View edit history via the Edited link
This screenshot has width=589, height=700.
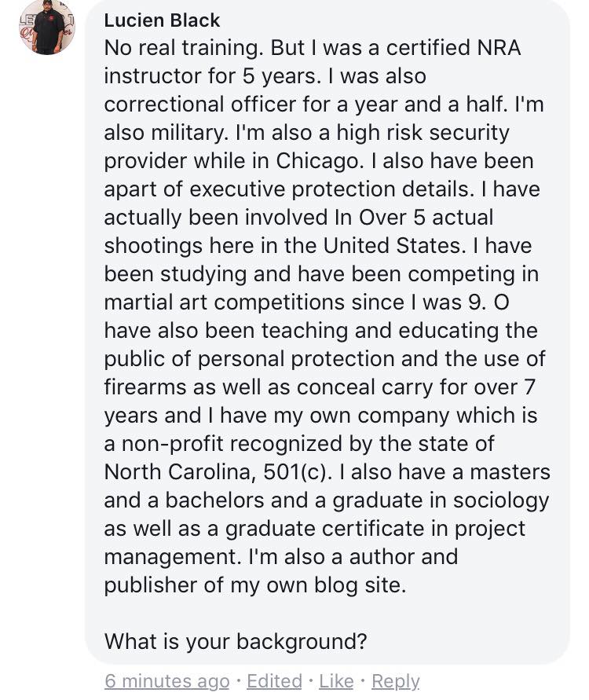coord(274,681)
